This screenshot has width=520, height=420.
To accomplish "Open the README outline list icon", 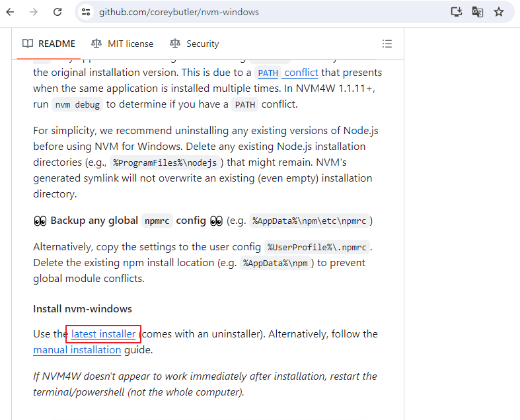I will (387, 44).
